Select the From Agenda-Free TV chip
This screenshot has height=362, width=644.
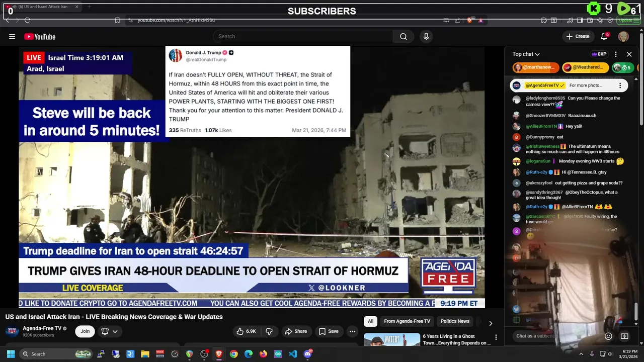407,321
